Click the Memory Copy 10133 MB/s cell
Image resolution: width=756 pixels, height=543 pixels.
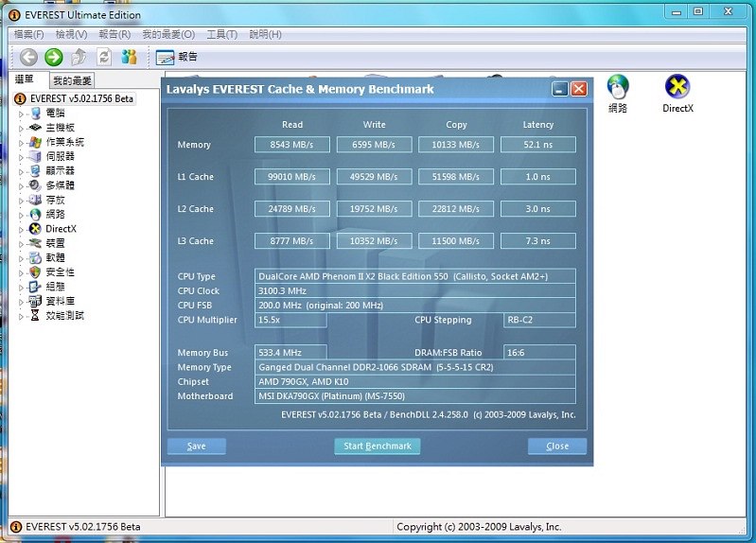point(456,145)
